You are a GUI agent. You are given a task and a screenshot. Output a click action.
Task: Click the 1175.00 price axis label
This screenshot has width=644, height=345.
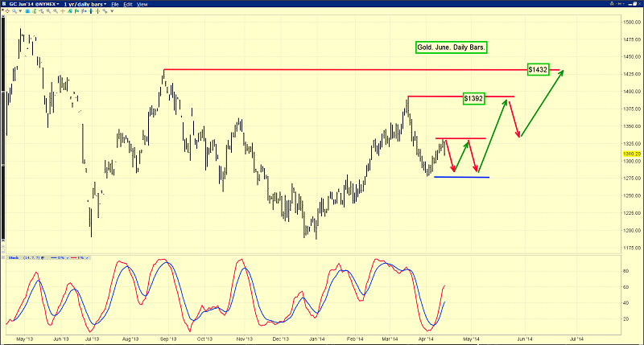pyautogui.click(x=632, y=248)
